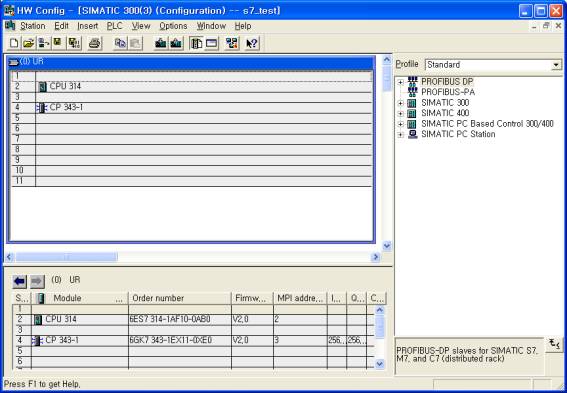Click the Copy toolbar icon
Screen dimensions: 567x393
120,43
